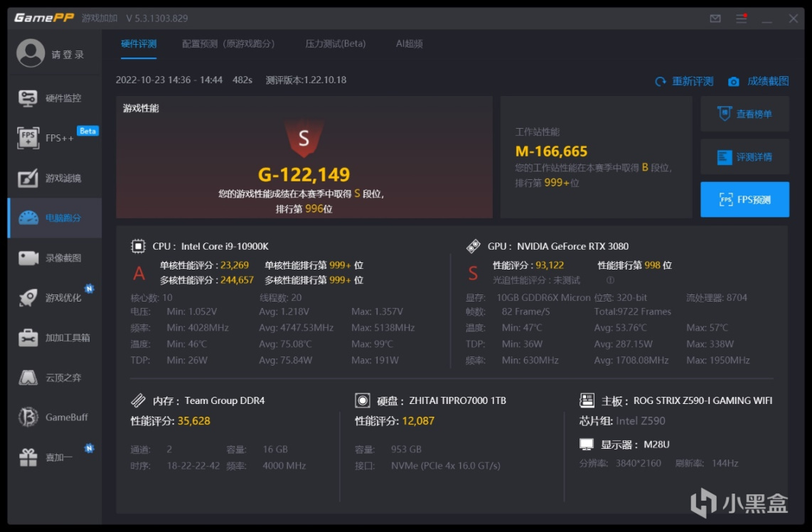Open GameBuff in sidebar

tap(55, 417)
